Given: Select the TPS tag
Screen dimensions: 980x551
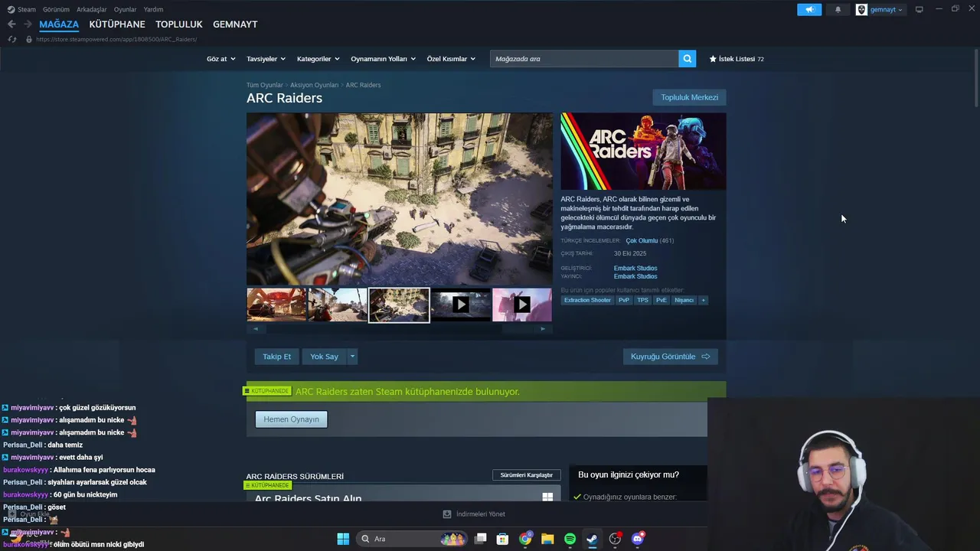Looking at the screenshot, I should click(x=642, y=300).
